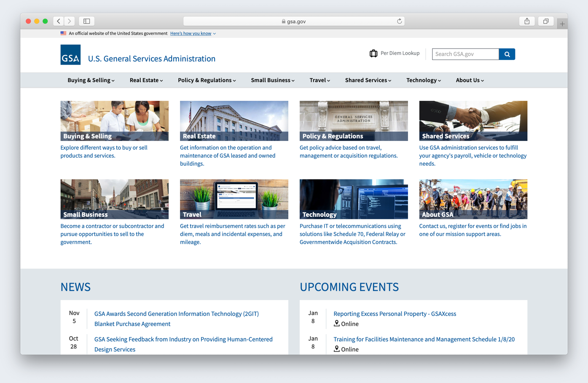Click the Safari back arrow button
Viewport: 588px width, 383px height.
coord(59,21)
